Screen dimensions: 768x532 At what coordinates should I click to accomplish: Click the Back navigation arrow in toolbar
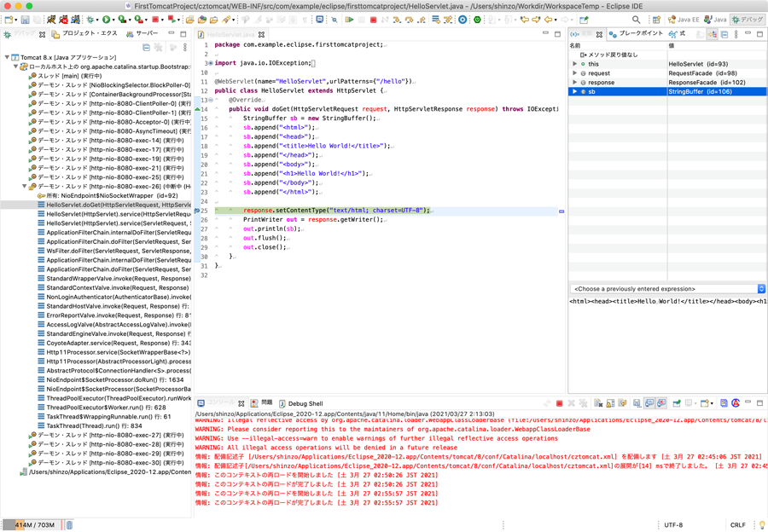[548, 20]
